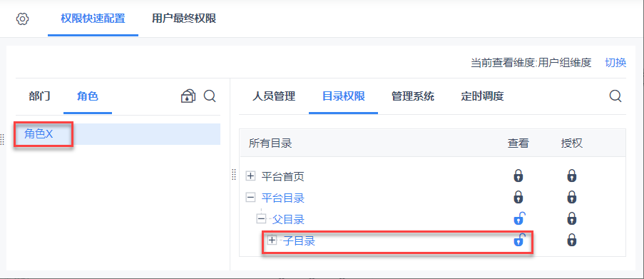Toggle 授权 lock for 平台首页

572,176
